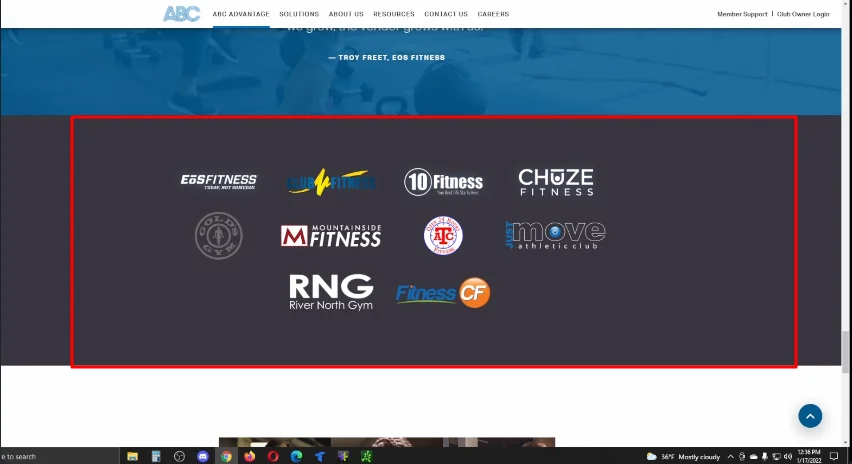Open the Action Center notifications

coord(834,456)
